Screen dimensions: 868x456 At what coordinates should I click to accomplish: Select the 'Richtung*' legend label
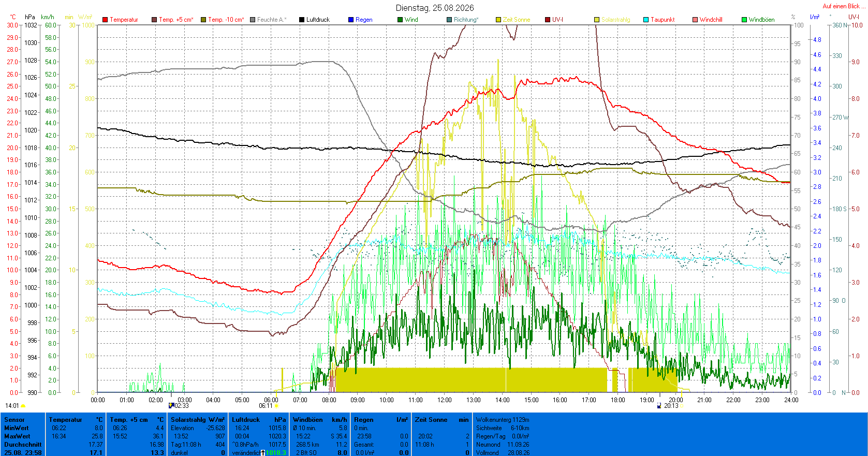coord(466,20)
